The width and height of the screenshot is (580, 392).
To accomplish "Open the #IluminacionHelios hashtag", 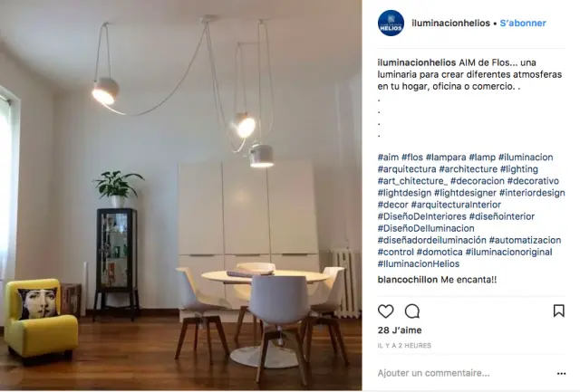I will 419,263.
